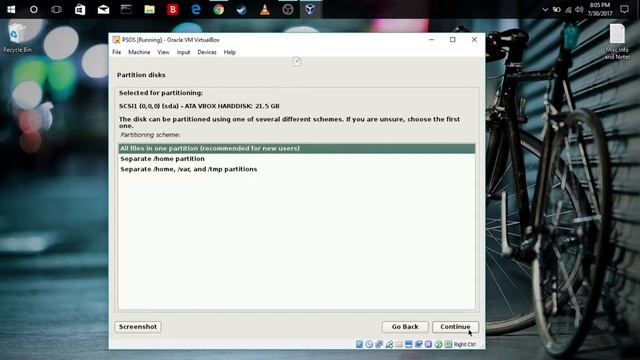This screenshot has width=640, height=360.
Task: Click the shared folders status icon
Action: click(399, 344)
